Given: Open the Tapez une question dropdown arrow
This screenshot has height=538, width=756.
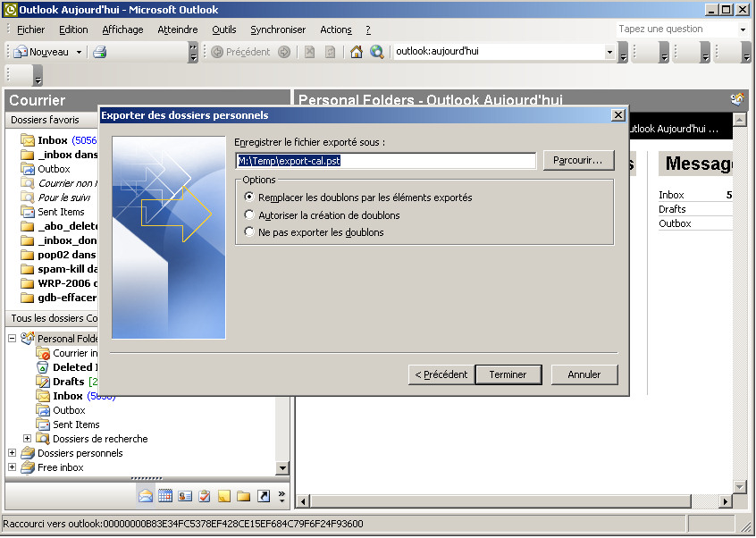Looking at the screenshot, I should (x=743, y=29).
